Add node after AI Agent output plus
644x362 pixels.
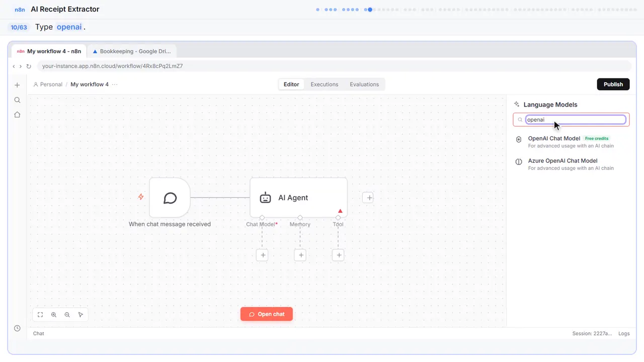coord(369,198)
